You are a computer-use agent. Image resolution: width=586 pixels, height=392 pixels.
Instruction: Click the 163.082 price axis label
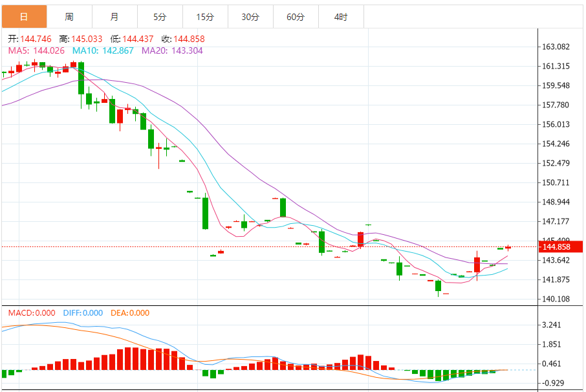pos(556,47)
